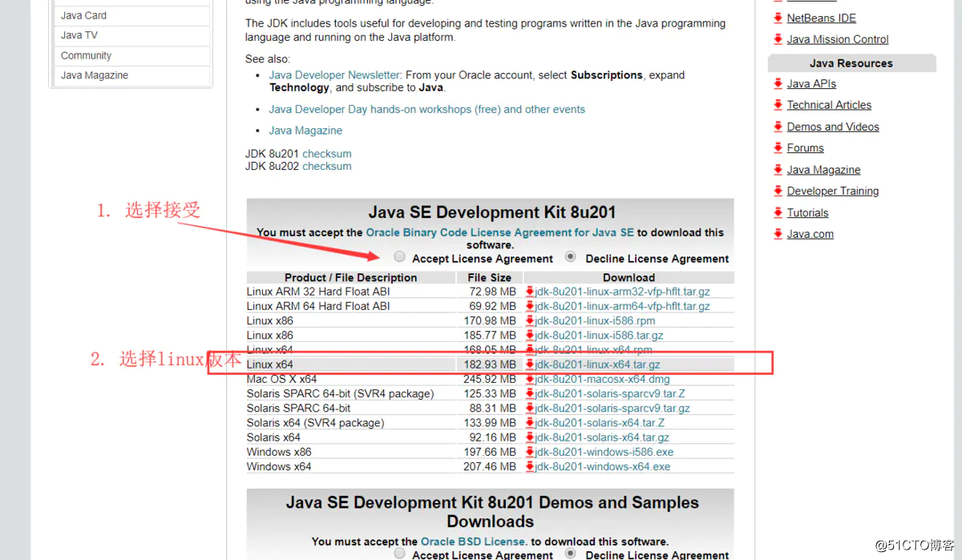Open JDK 8u202 checksum link
Screen dimensions: 962x560
coord(327,166)
